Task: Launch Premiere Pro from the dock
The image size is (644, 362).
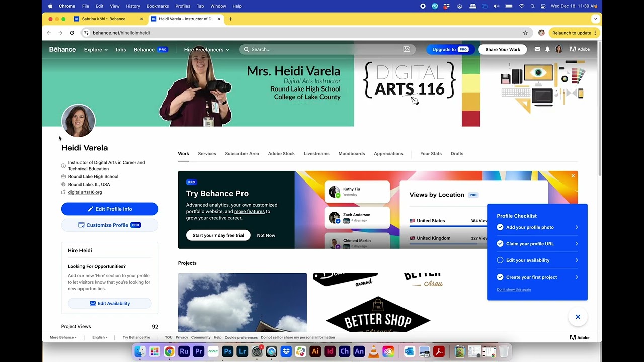Action: 199,351
